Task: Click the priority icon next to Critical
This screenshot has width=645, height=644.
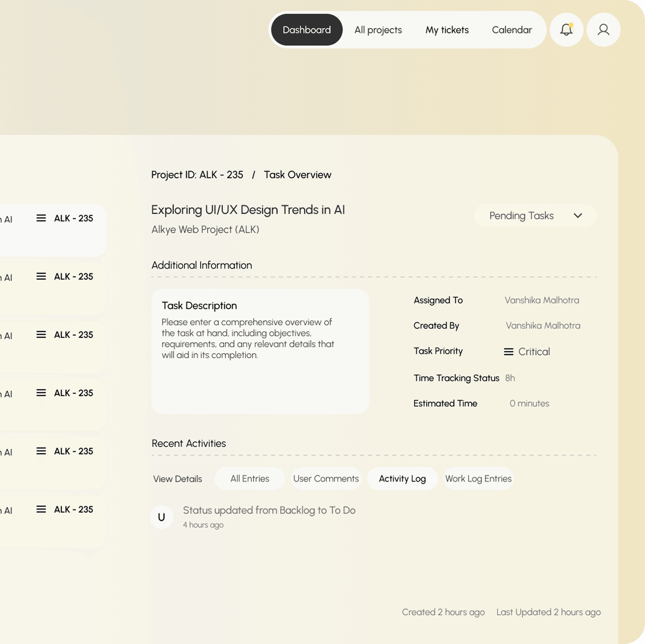Action: coord(508,352)
